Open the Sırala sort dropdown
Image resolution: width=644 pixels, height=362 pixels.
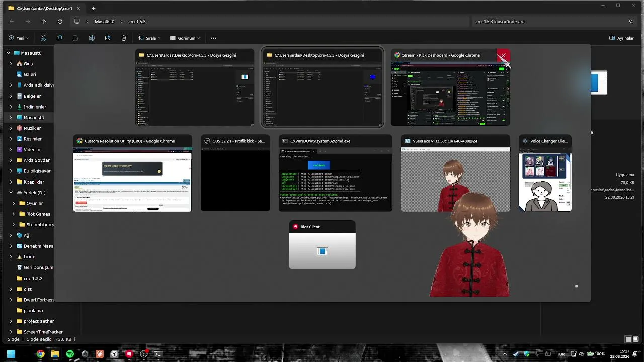coord(149,38)
